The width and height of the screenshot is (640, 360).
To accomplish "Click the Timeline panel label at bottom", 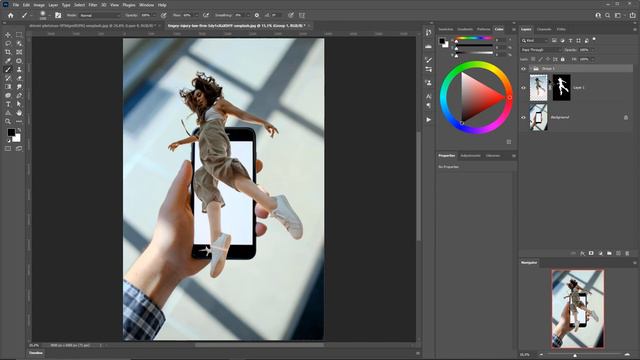I will click(x=36, y=353).
